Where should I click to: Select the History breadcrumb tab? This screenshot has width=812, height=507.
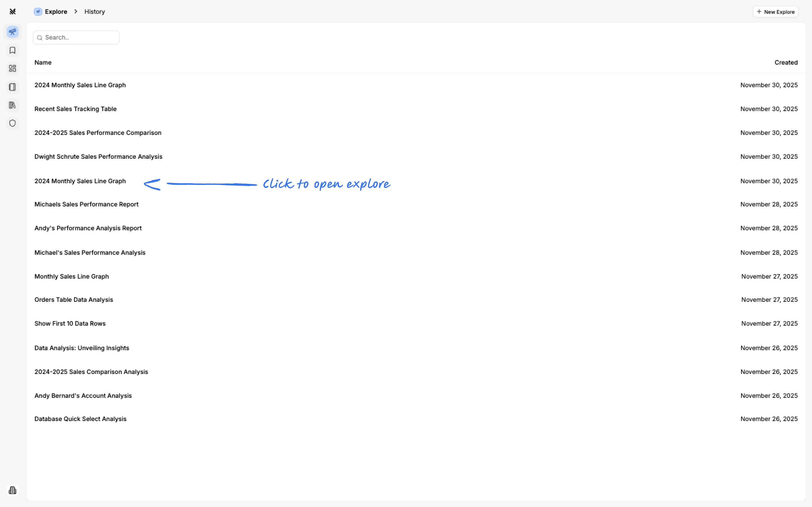pyautogui.click(x=94, y=11)
